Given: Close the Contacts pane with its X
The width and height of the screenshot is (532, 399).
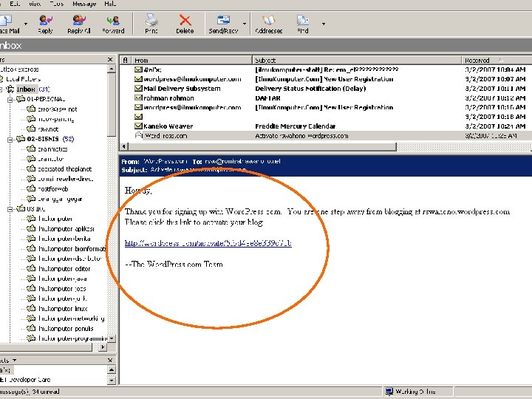Looking at the screenshot, I should coord(110,361).
